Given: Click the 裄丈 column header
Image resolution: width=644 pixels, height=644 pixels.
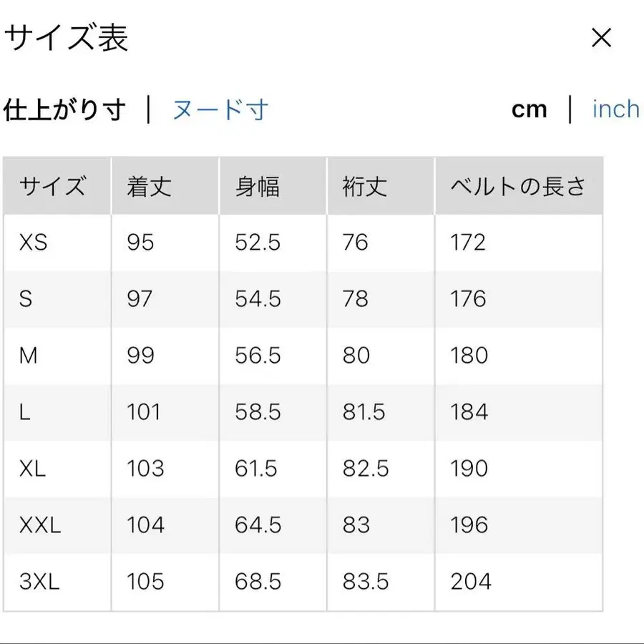Looking at the screenshot, I should click(x=364, y=186).
